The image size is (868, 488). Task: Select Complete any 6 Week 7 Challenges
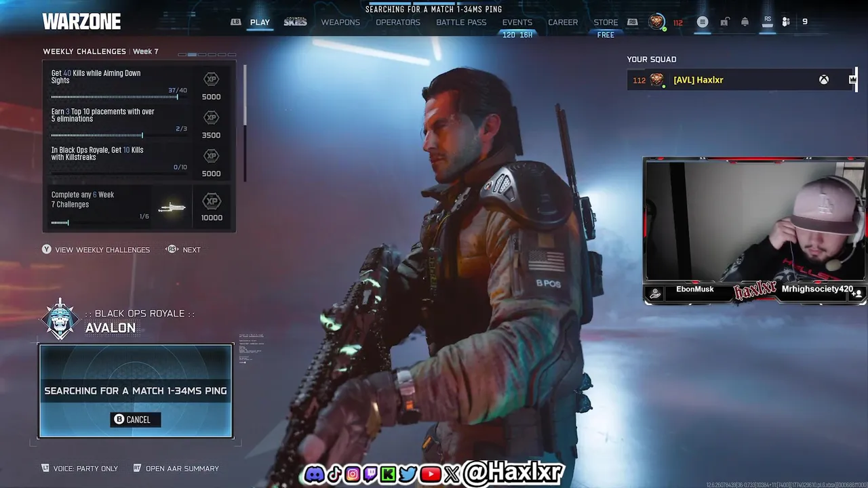[139, 207]
